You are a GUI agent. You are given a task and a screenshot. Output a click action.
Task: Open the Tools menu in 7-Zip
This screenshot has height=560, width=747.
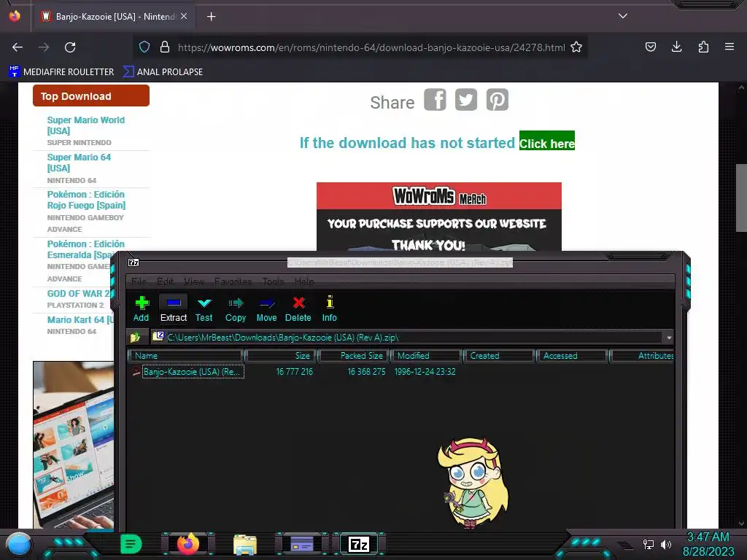pos(274,281)
